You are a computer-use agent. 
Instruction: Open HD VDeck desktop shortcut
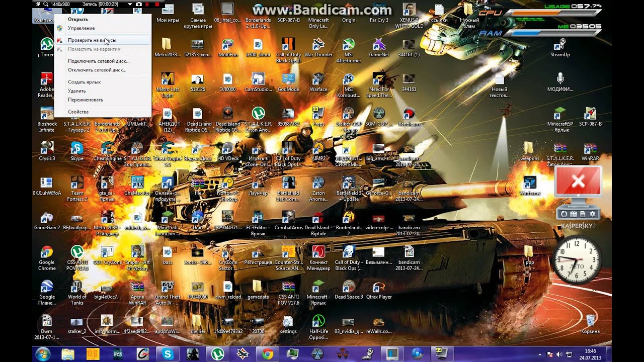coord(228,151)
